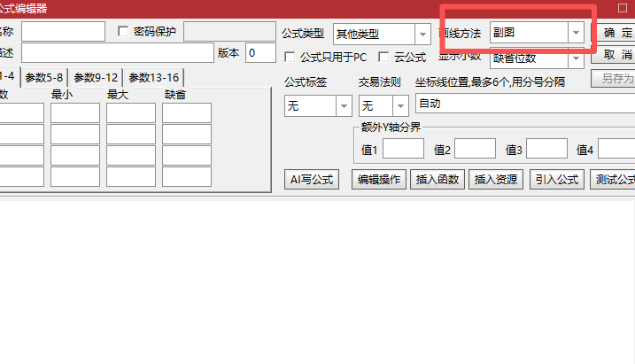Viewport: 635px width, 364px height.
Task: Switch to the 参数5-8 tab
Action: [44, 77]
